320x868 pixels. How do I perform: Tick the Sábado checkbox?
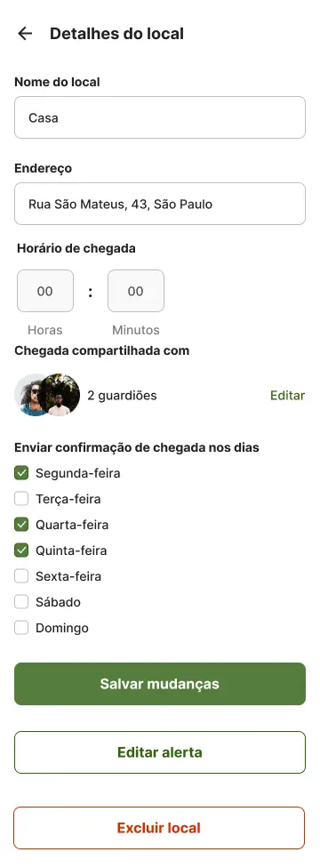point(21,602)
